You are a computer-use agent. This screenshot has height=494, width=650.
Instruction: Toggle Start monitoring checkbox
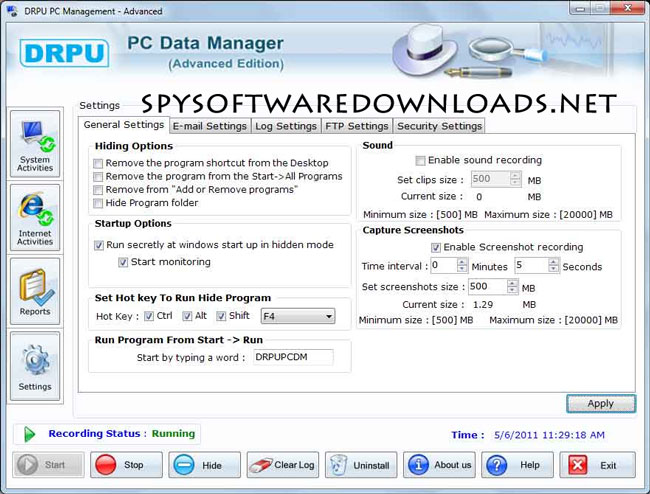click(123, 262)
